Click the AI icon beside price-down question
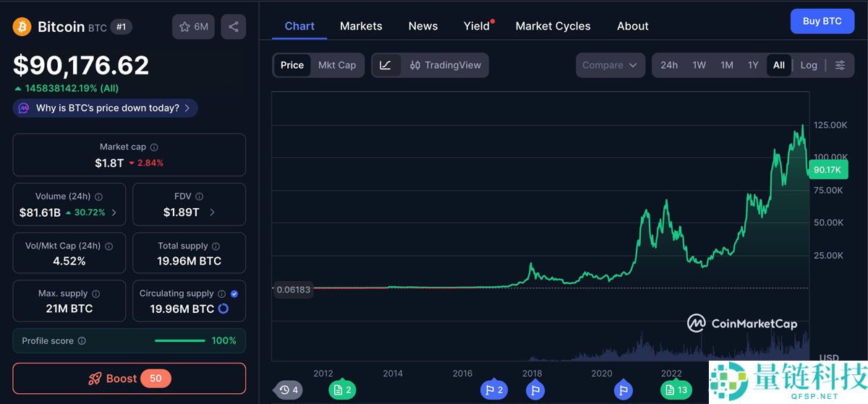Image resolution: width=868 pixels, height=404 pixels. 23,108
